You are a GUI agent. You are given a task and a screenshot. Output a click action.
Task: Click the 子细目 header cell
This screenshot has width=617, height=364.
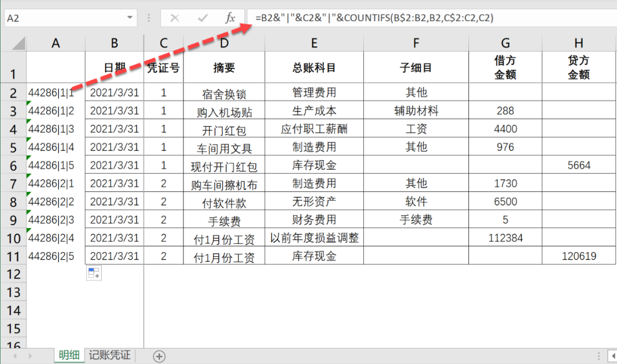(416, 67)
